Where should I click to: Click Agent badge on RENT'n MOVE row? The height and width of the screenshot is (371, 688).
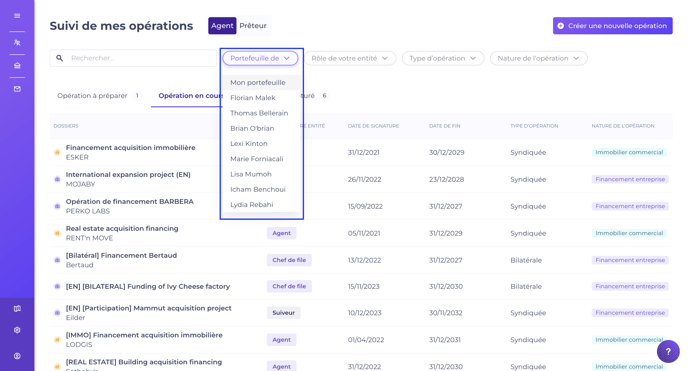281,233
